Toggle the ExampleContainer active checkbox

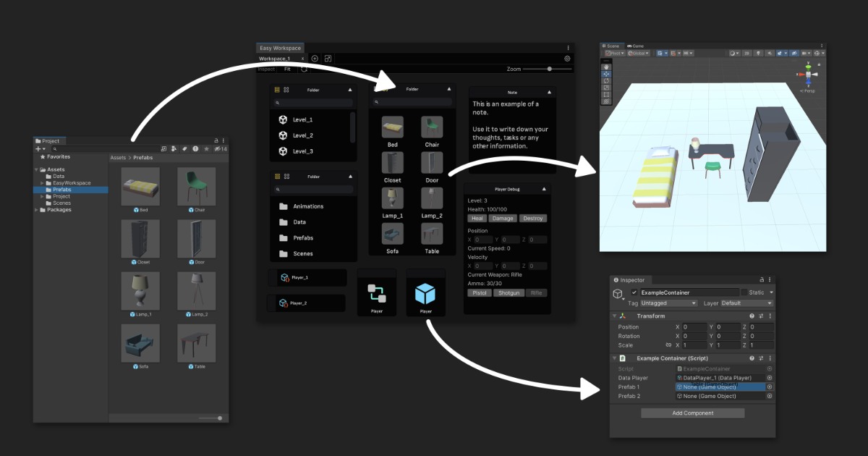tap(634, 293)
